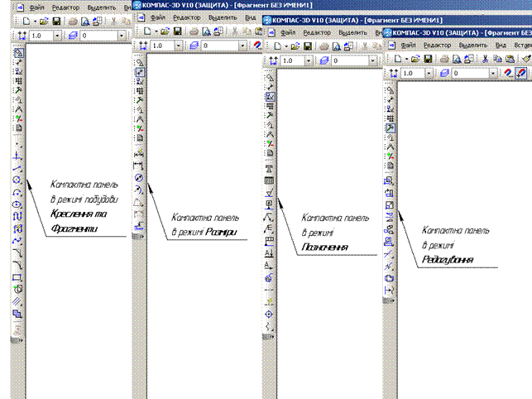
Task: Select the Move tool in the rightmost window
Action: click(x=389, y=181)
